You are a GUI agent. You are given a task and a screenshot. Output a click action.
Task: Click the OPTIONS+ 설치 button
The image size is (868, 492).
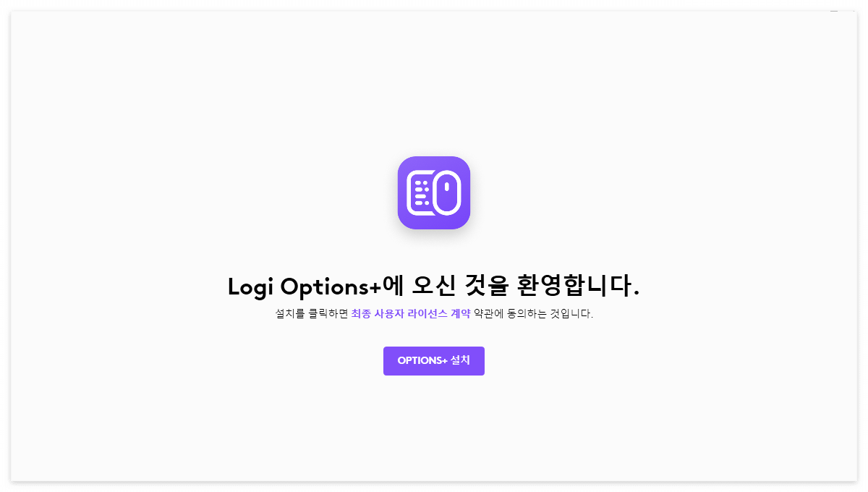pos(434,361)
